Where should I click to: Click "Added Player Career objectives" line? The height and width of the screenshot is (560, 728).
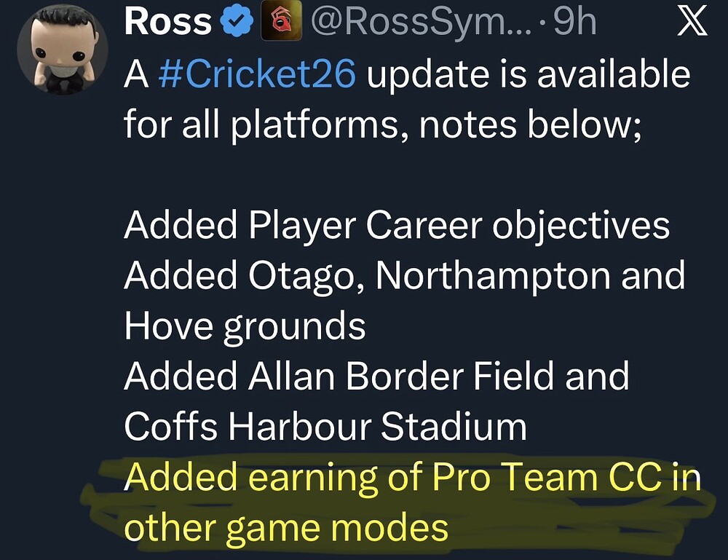click(397, 226)
